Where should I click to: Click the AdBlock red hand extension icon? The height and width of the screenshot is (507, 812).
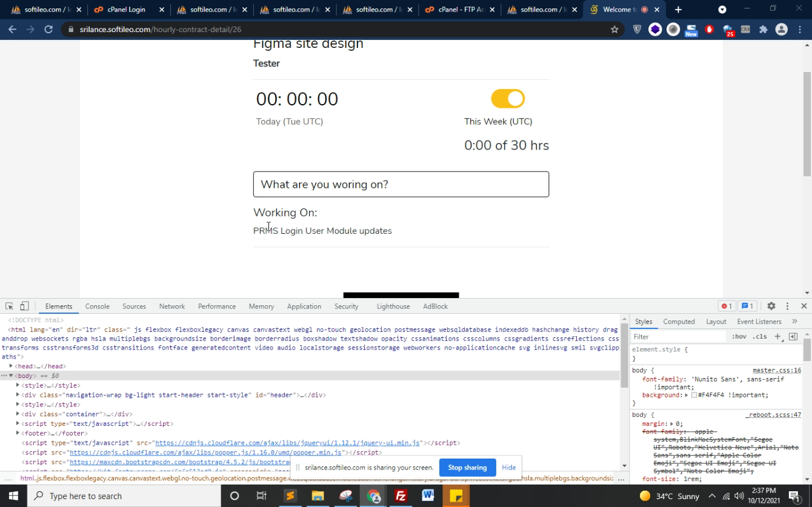pos(710,29)
